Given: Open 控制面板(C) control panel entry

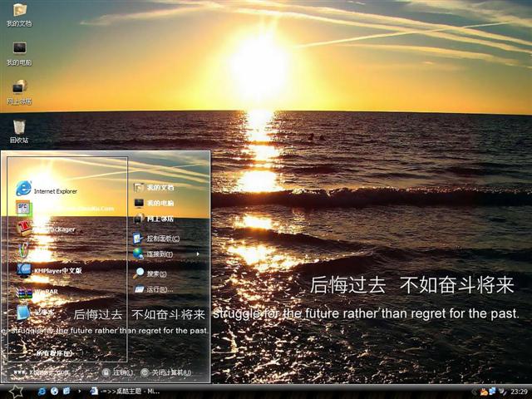Looking at the screenshot, I should (156, 239).
